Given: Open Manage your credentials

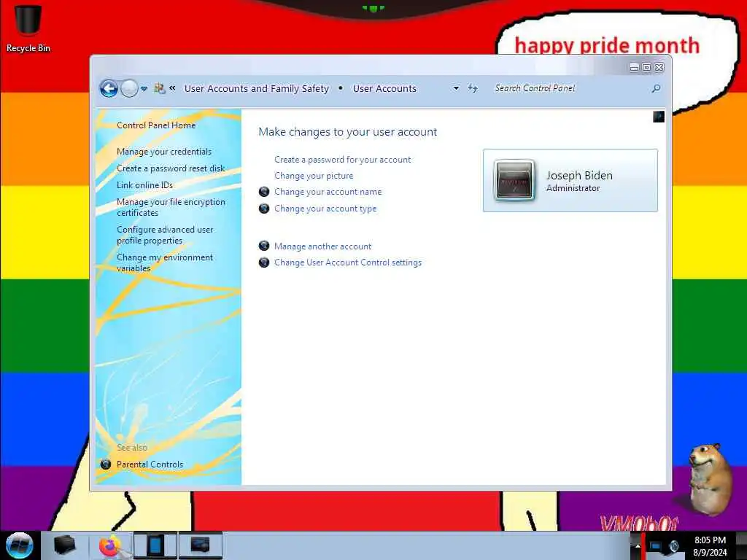Looking at the screenshot, I should click(164, 152).
